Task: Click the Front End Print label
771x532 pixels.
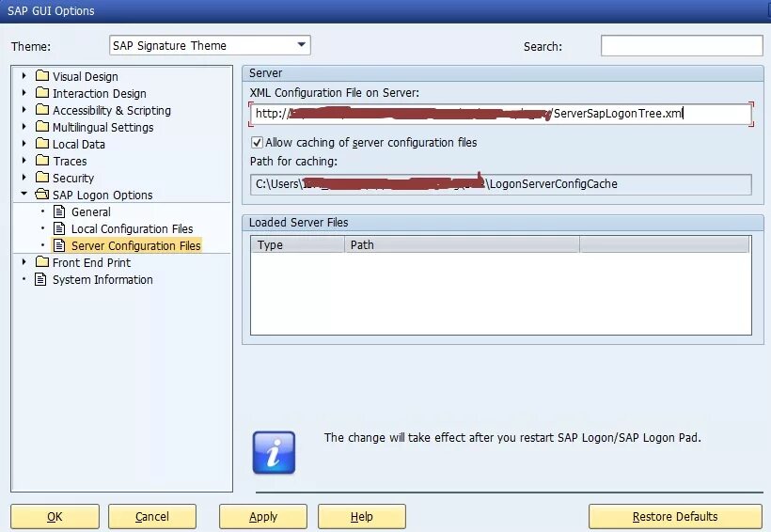Action: coord(91,263)
